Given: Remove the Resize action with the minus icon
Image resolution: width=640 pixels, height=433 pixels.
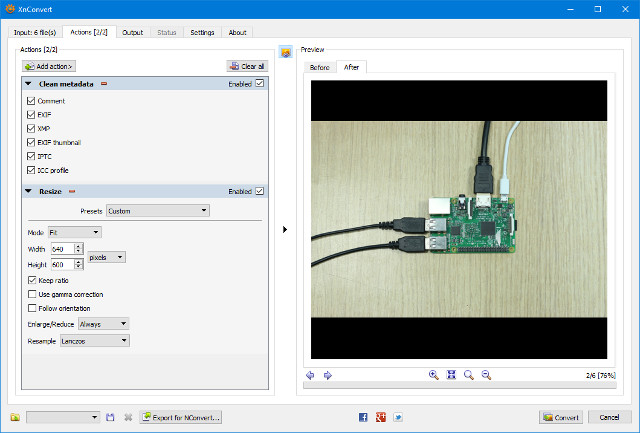Looking at the screenshot, I should pos(72,191).
